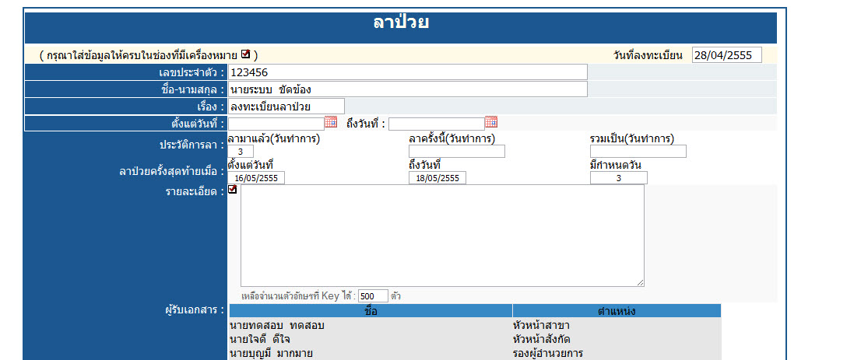Viewport: 868px width, 360px height.
Task: Click the มีกำหนดวัน field showing 3
Action: coord(618,178)
